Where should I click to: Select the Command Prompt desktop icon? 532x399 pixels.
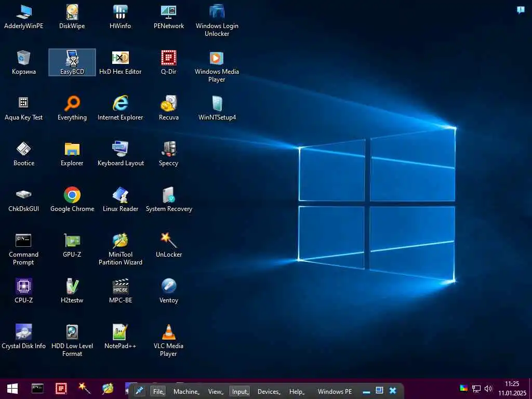[24, 249]
